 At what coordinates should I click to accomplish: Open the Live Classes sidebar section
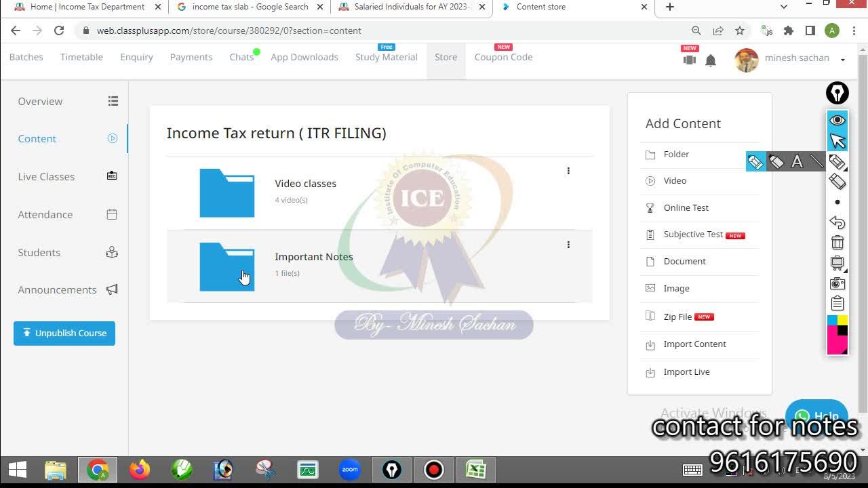tap(46, 176)
